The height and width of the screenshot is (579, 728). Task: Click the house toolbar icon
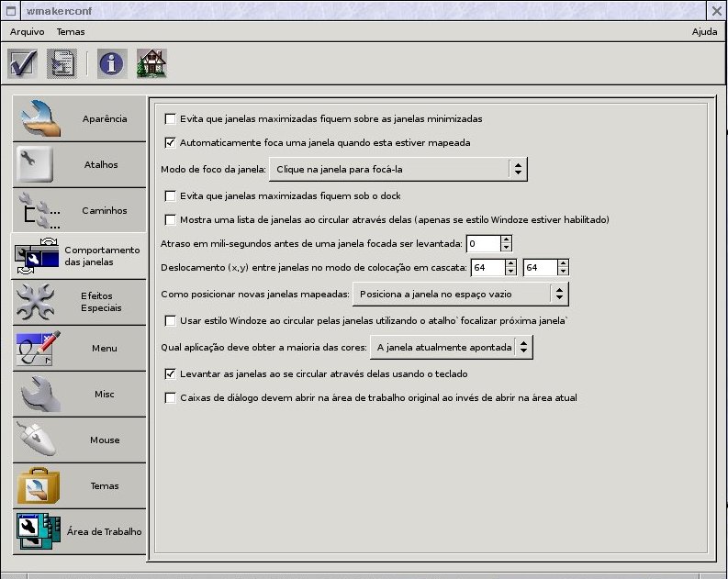(x=151, y=63)
